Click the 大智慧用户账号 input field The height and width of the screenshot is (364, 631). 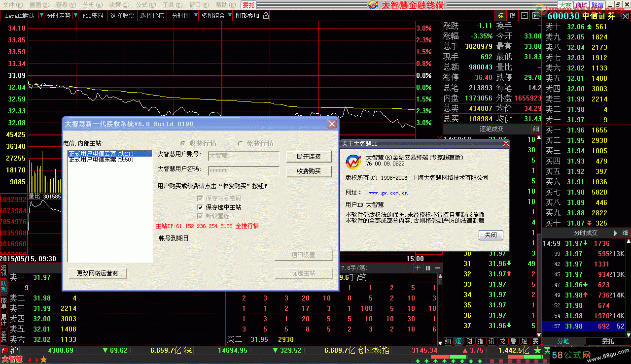pos(244,156)
